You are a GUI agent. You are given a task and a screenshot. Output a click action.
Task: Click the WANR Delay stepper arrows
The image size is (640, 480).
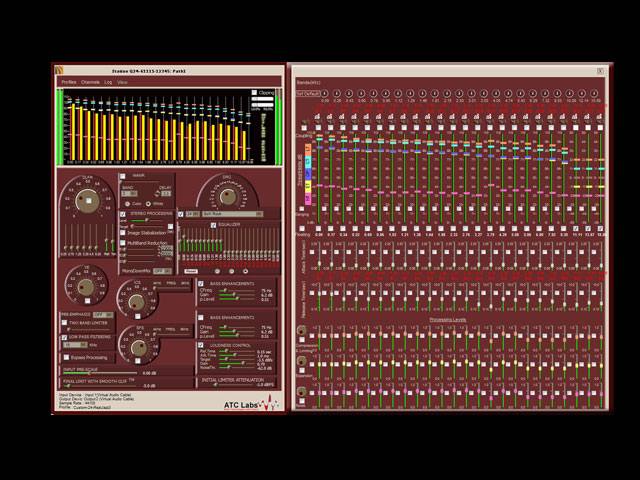[158, 193]
